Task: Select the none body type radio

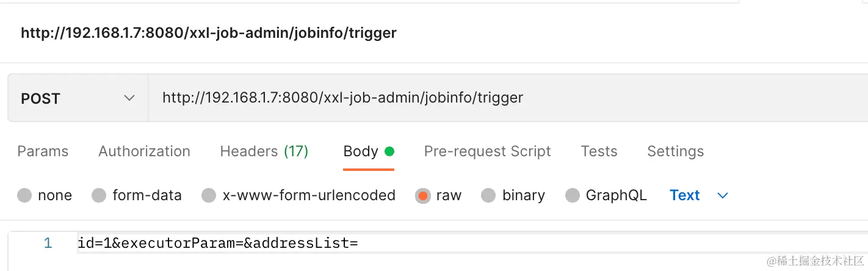Action: 24,196
